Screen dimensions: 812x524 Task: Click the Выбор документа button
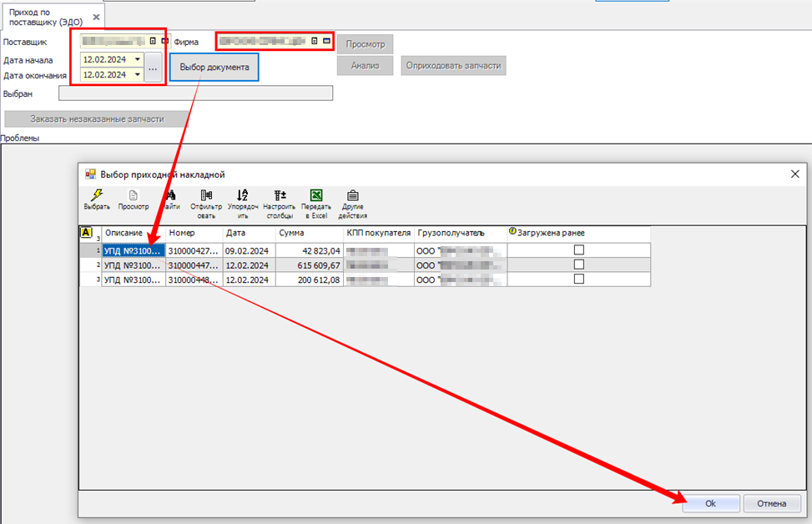(x=214, y=67)
